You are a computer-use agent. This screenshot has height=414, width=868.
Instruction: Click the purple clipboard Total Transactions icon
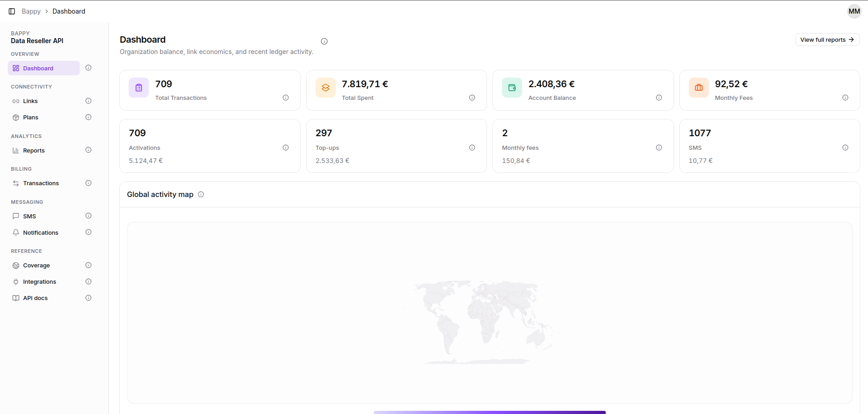139,88
